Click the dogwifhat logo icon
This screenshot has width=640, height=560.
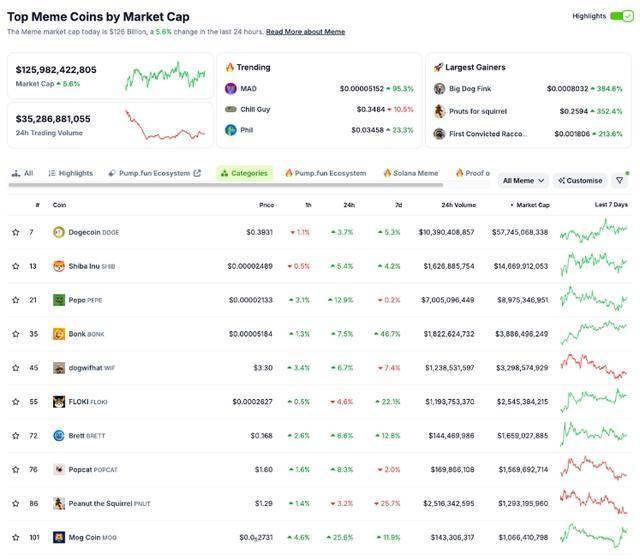coord(59,368)
